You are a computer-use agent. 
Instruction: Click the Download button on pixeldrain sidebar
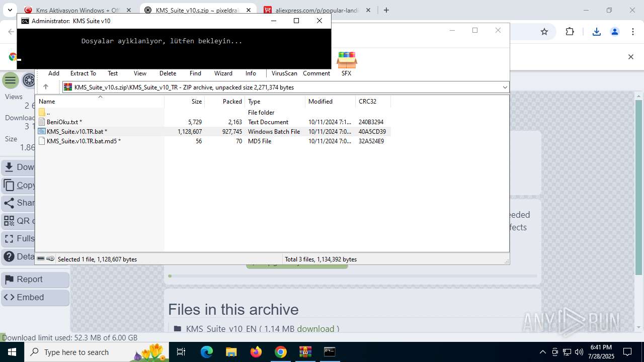pyautogui.click(x=18, y=167)
